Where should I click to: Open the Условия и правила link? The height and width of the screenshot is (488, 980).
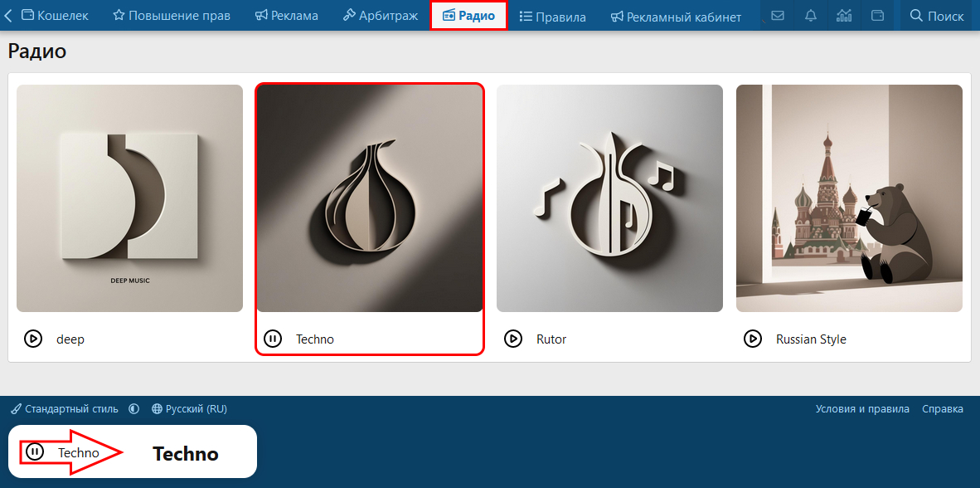pos(862,409)
